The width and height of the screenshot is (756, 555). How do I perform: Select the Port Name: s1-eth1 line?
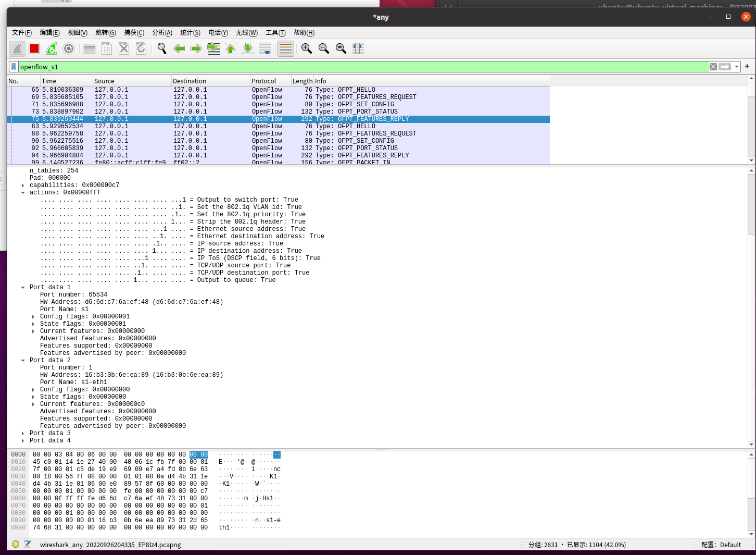(73, 382)
